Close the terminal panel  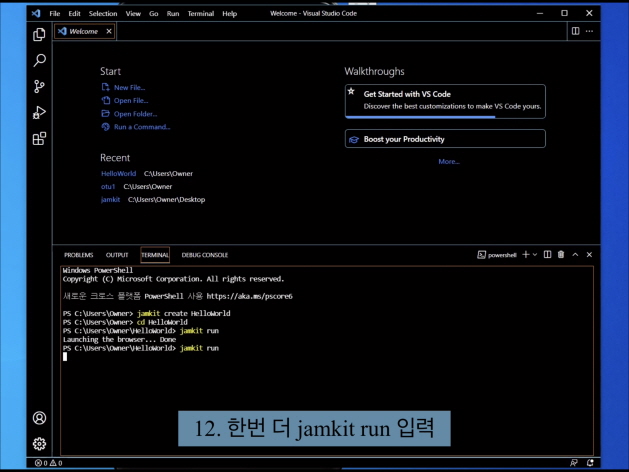pos(589,255)
